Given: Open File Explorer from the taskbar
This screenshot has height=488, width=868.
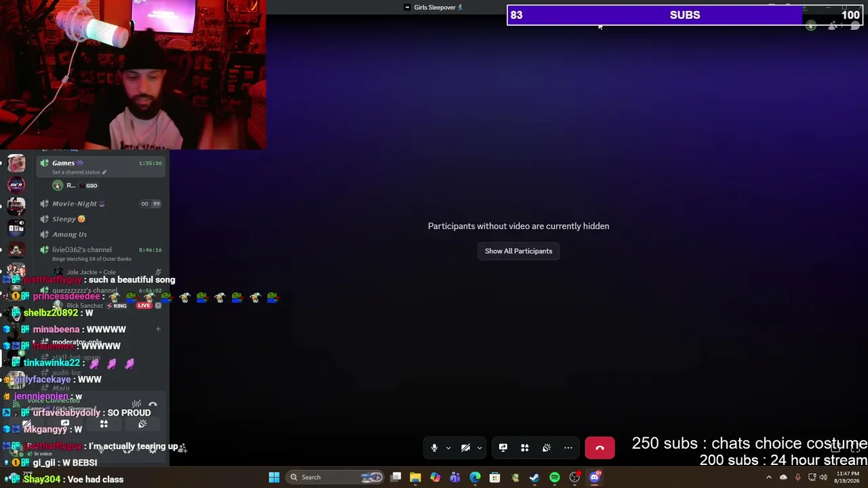Looking at the screenshot, I should (416, 477).
